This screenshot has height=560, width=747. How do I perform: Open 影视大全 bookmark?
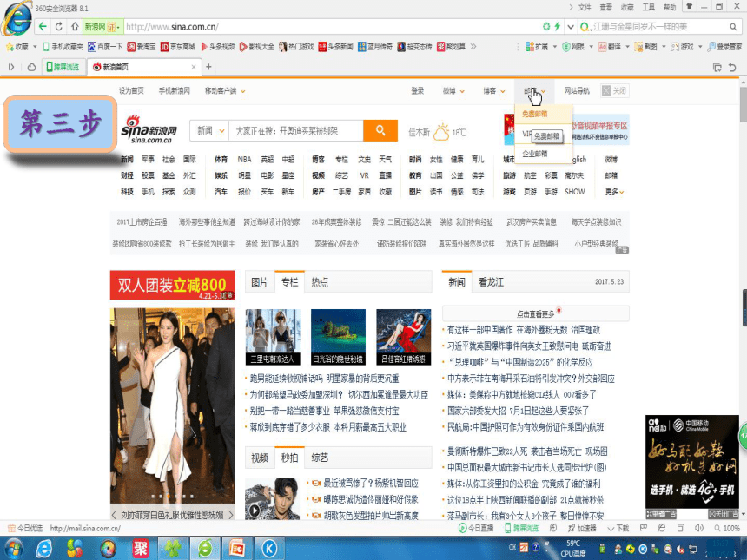[x=257, y=47]
